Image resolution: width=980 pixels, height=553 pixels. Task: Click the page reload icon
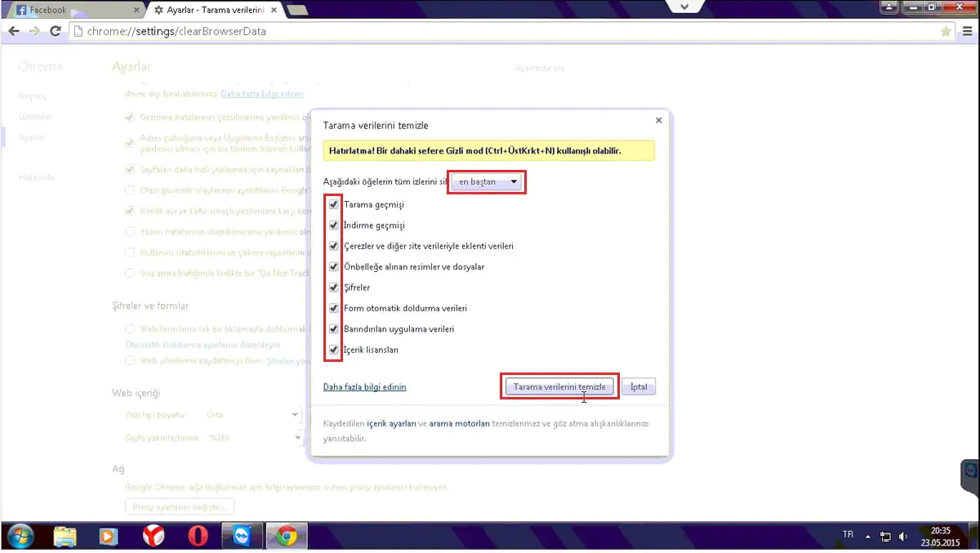tap(55, 30)
